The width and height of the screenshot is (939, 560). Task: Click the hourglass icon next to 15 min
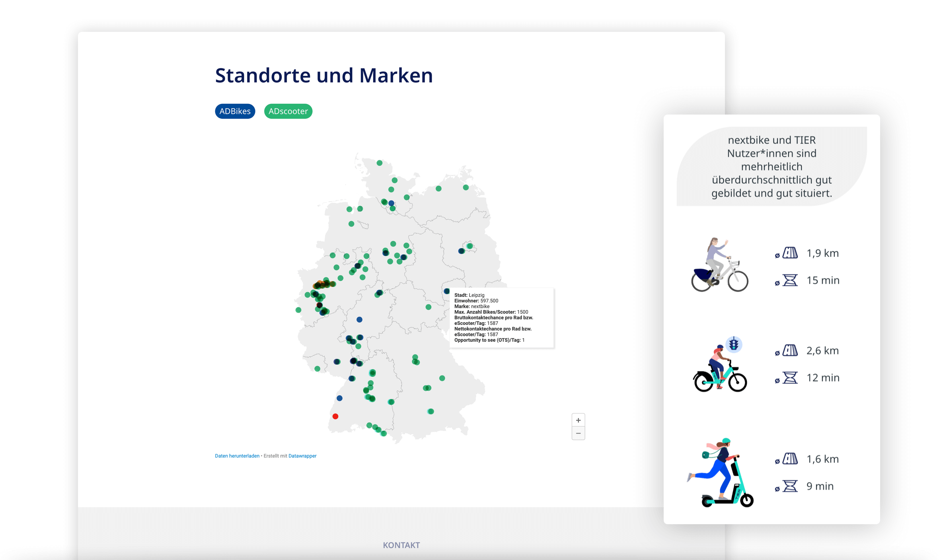click(790, 280)
